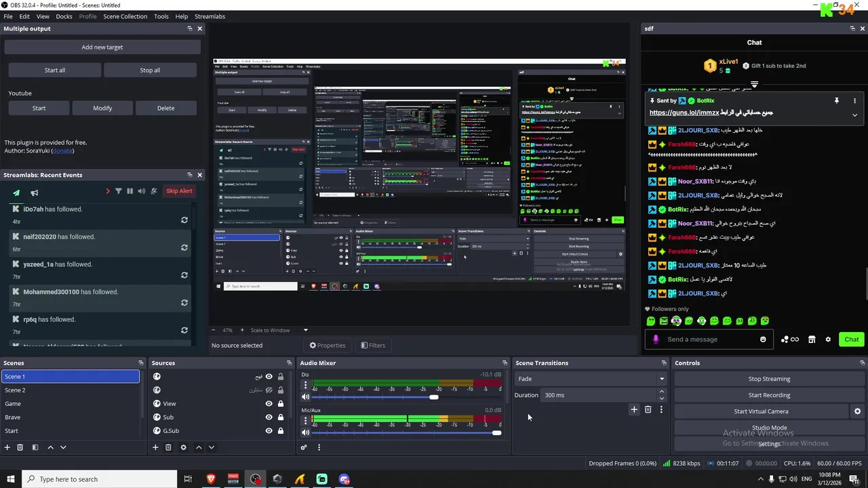Open source properties gear in Sources toolbar

click(x=183, y=447)
